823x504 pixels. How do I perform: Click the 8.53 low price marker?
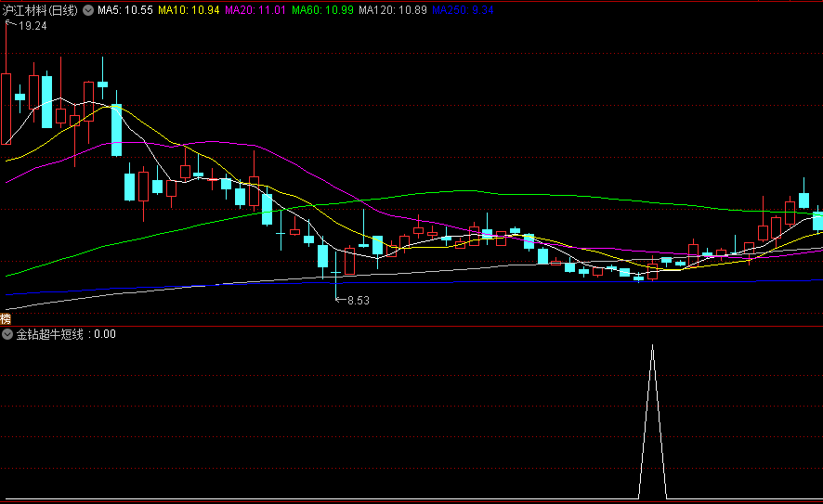pyautogui.click(x=359, y=301)
